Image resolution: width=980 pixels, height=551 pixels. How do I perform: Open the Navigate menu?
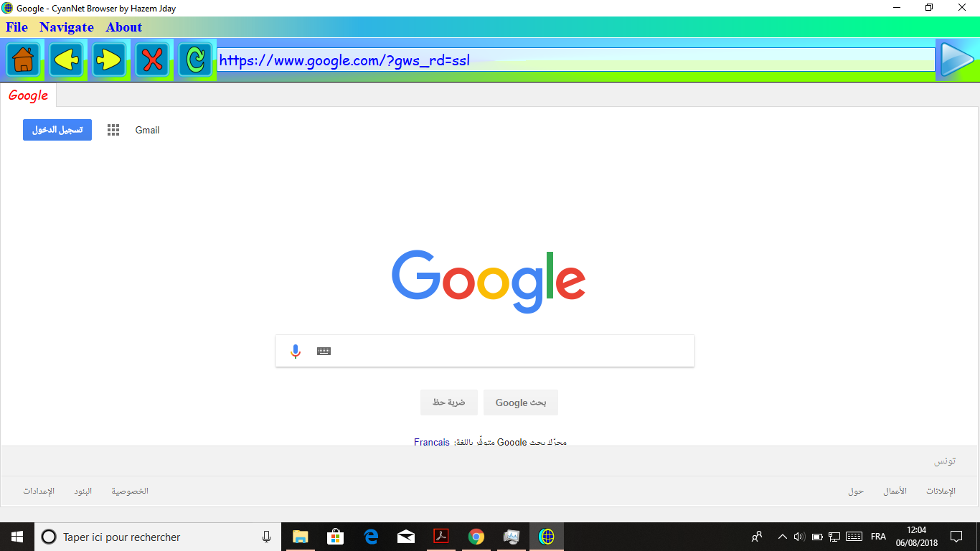point(67,27)
